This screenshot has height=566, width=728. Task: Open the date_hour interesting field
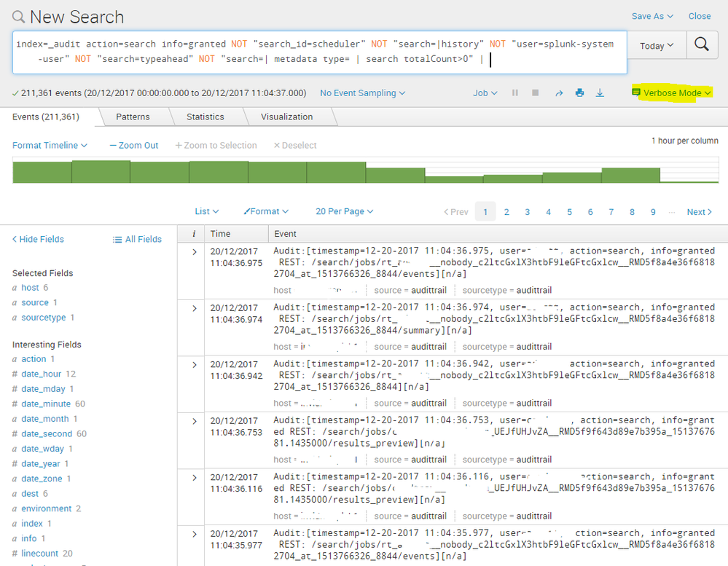click(42, 374)
